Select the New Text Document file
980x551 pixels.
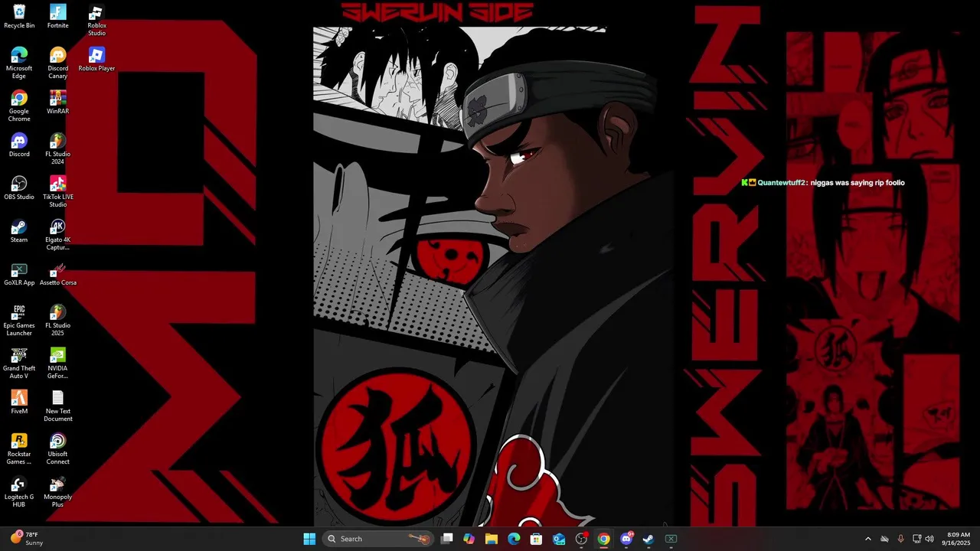click(57, 406)
